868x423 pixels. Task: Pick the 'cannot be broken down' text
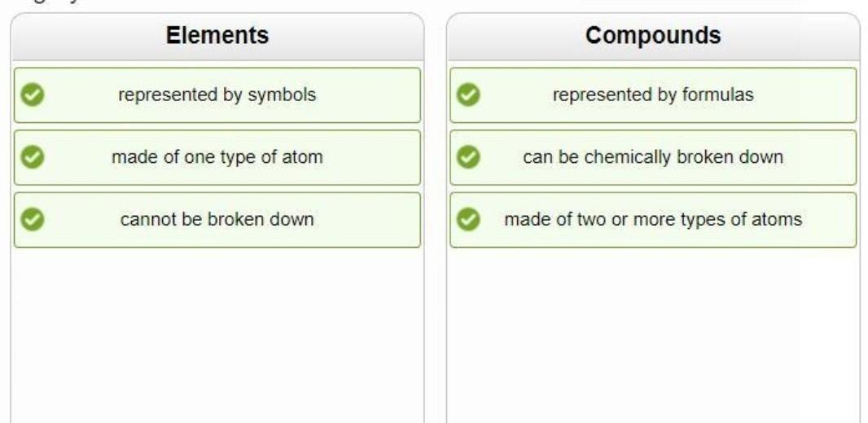point(217,219)
